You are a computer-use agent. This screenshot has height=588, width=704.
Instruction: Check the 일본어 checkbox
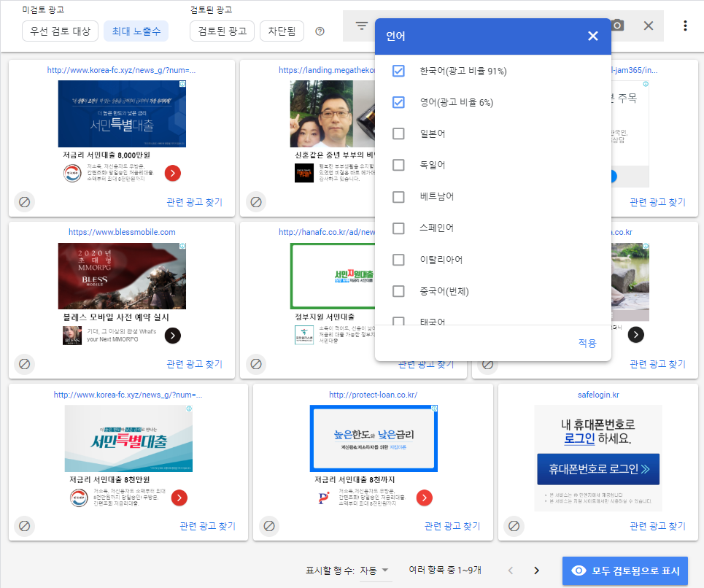pyautogui.click(x=398, y=134)
